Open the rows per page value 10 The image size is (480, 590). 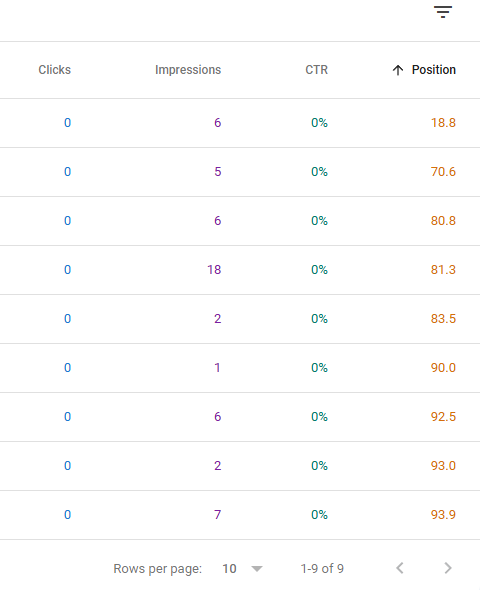(x=229, y=569)
